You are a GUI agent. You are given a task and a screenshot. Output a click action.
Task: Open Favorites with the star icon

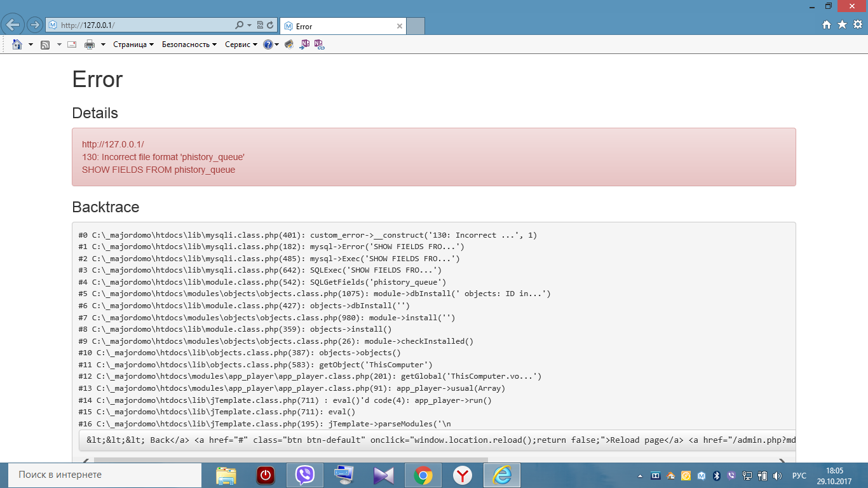coord(842,25)
